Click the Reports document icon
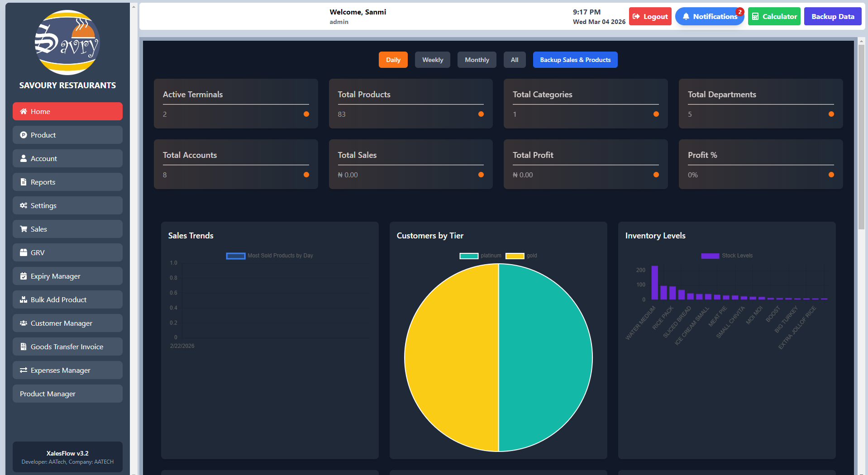868x475 pixels. (24, 182)
